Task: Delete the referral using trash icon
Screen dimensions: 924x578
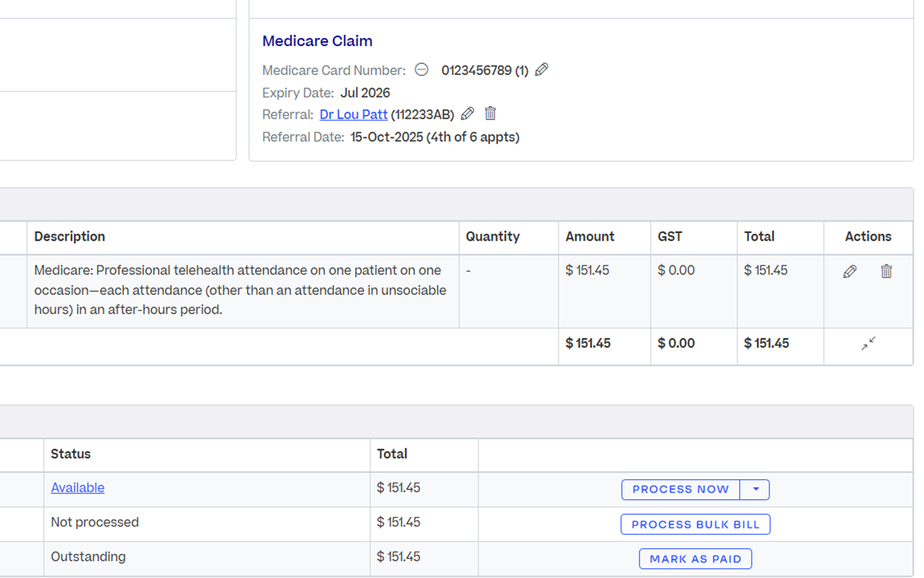Action: pyautogui.click(x=490, y=114)
